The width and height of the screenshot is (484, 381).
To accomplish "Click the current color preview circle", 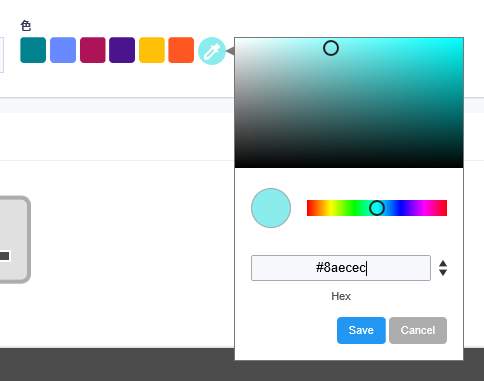I will pos(271,208).
